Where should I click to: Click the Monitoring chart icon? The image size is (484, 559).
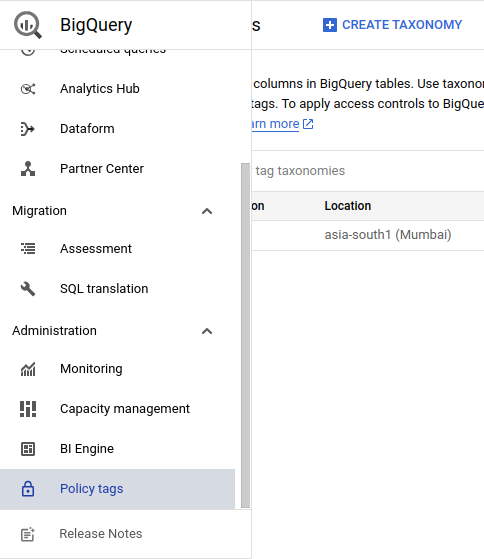point(28,369)
